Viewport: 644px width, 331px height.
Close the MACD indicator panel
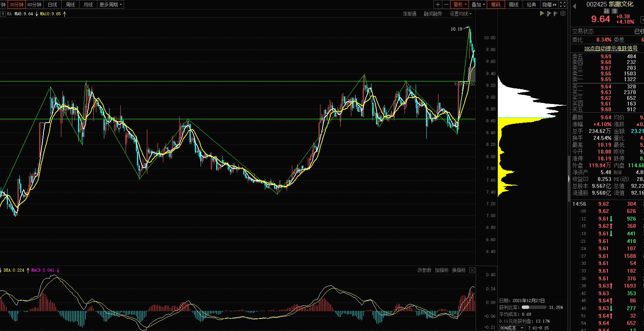pyautogui.click(x=472, y=270)
